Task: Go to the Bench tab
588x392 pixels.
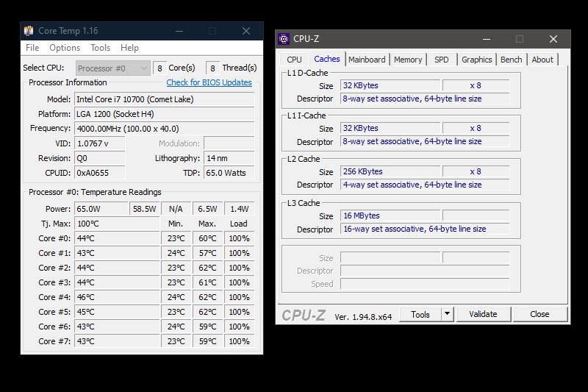Action: (512, 60)
